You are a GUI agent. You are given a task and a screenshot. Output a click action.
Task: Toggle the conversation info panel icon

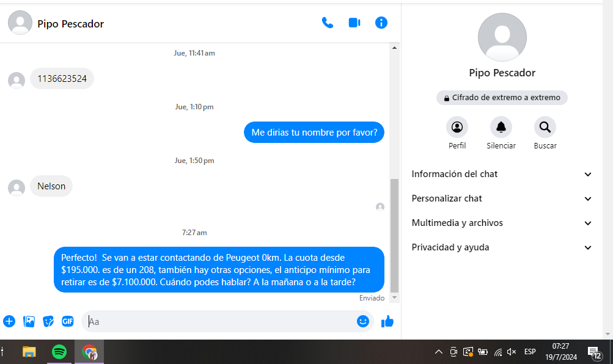pyautogui.click(x=381, y=23)
